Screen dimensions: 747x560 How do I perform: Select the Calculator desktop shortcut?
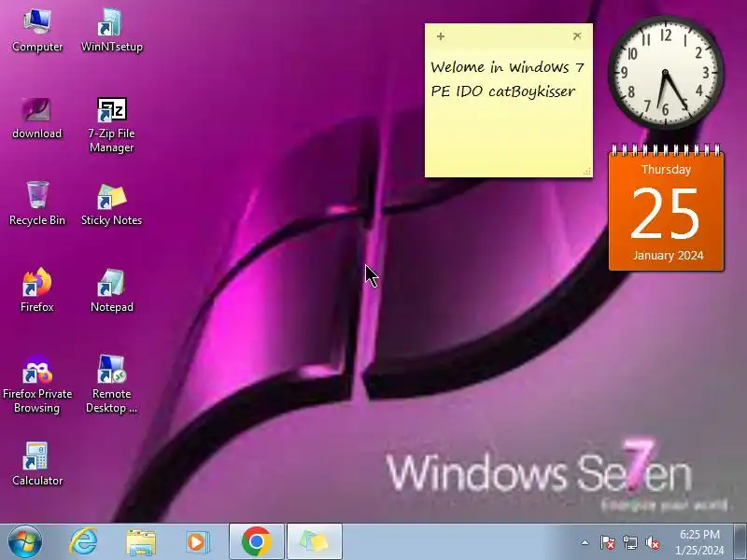[37, 464]
